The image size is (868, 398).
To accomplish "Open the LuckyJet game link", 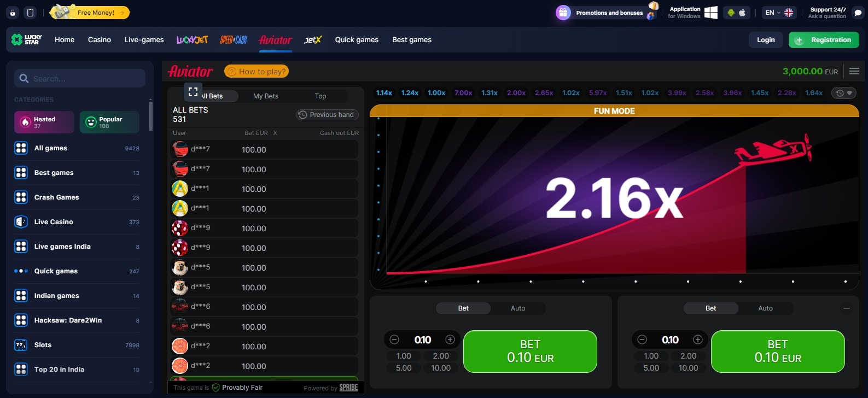I will click(192, 39).
